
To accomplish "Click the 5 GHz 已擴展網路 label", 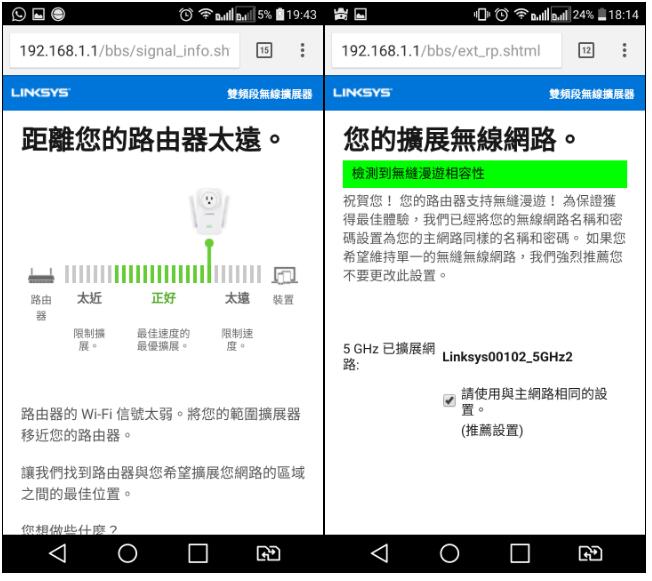I will click(x=391, y=358).
